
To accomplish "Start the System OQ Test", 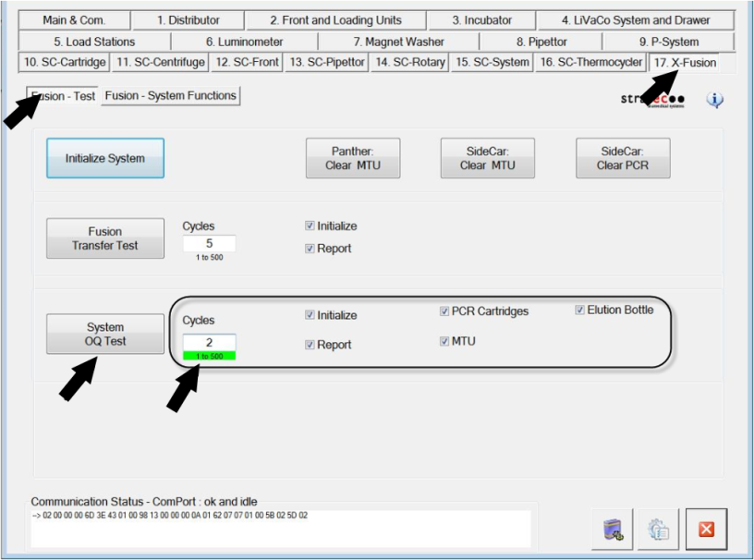I will pyautogui.click(x=105, y=335).
